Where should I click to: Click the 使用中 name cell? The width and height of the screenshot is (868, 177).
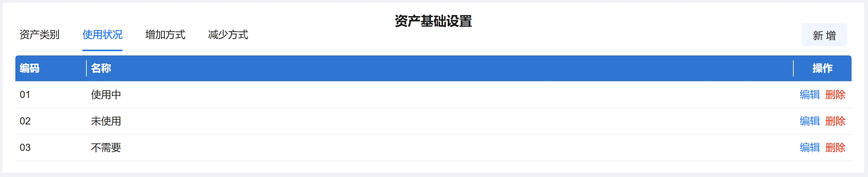click(x=106, y=95)
